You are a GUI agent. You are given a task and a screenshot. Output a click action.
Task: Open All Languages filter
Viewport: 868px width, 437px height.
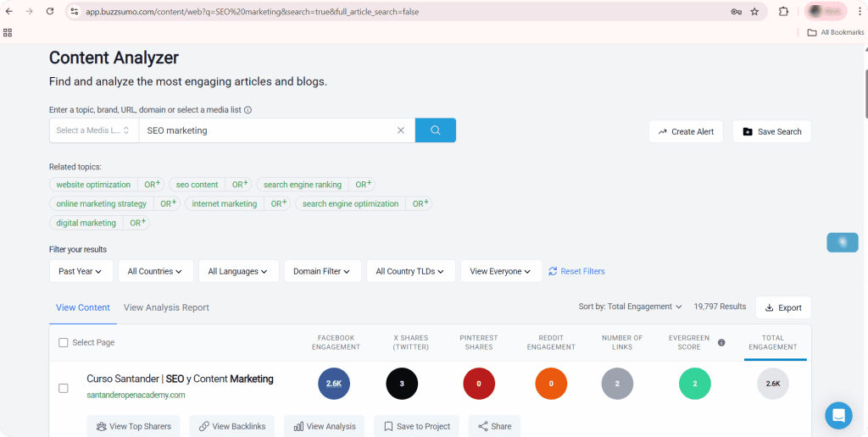coord(238,271)
